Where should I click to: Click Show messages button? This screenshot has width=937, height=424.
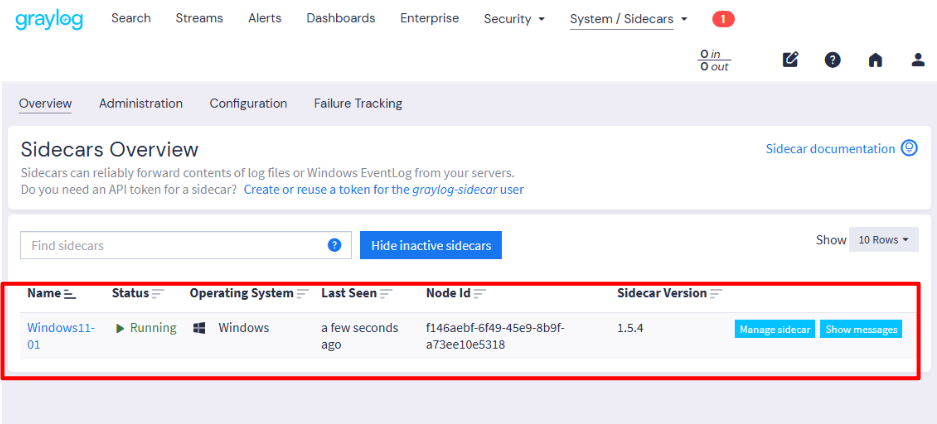pos(861,329)
